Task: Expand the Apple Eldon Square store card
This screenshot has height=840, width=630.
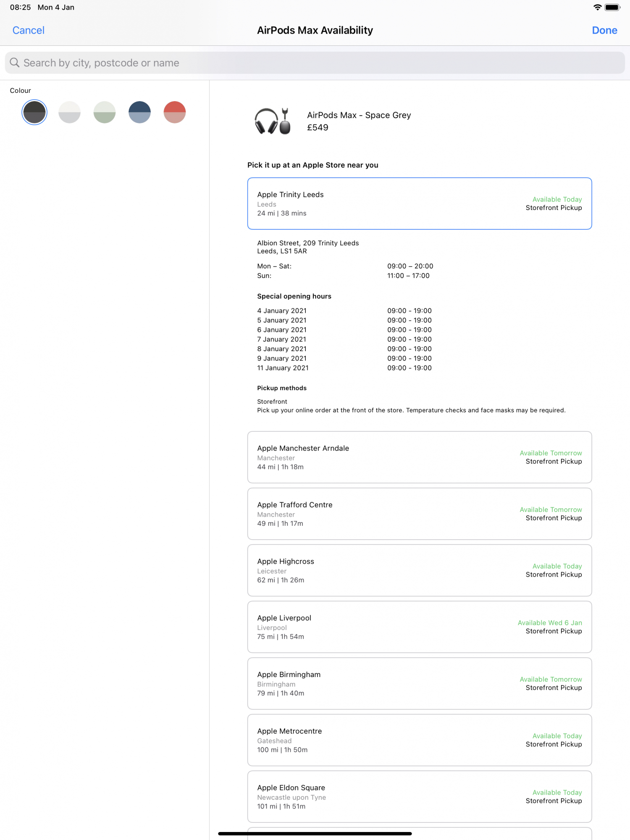Action: pos(420,797)
